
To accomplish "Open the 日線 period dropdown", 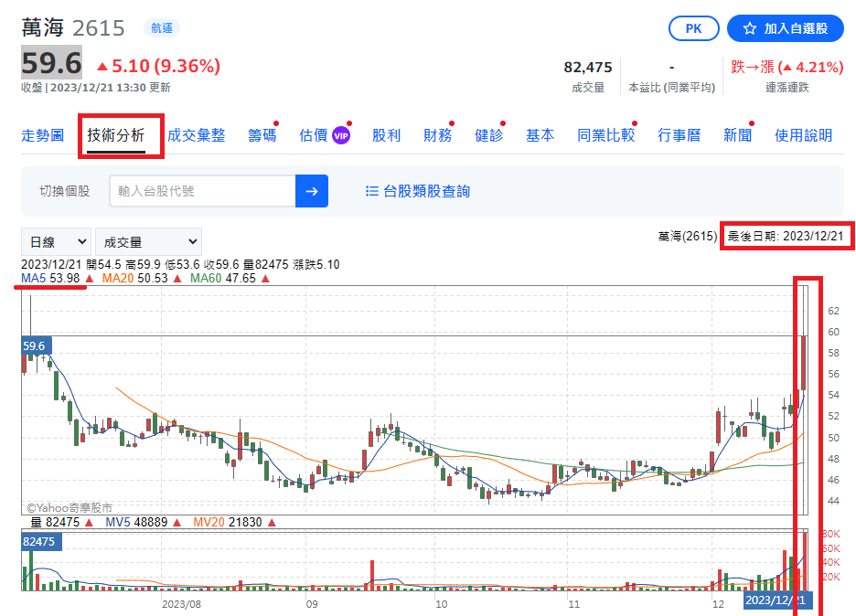I will (x=56, y=241).
